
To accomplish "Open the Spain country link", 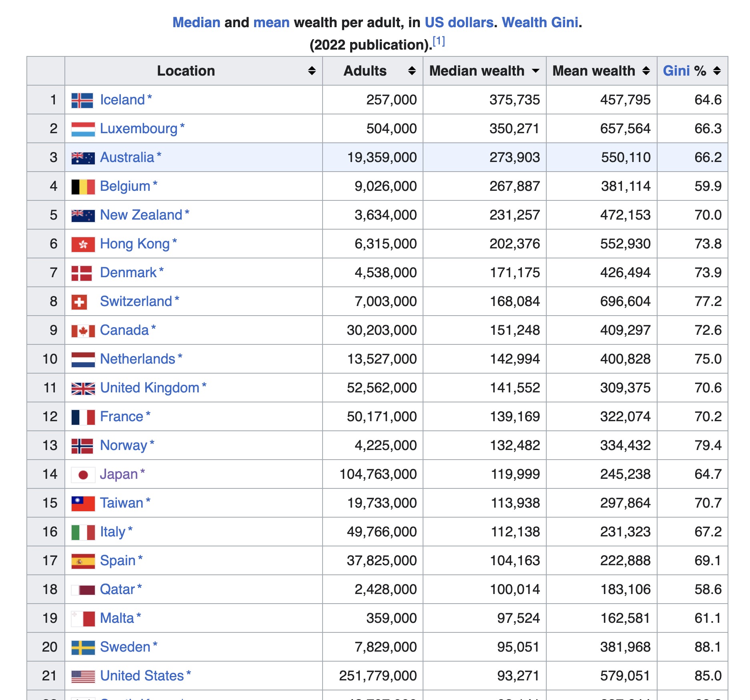I will 118,560.
